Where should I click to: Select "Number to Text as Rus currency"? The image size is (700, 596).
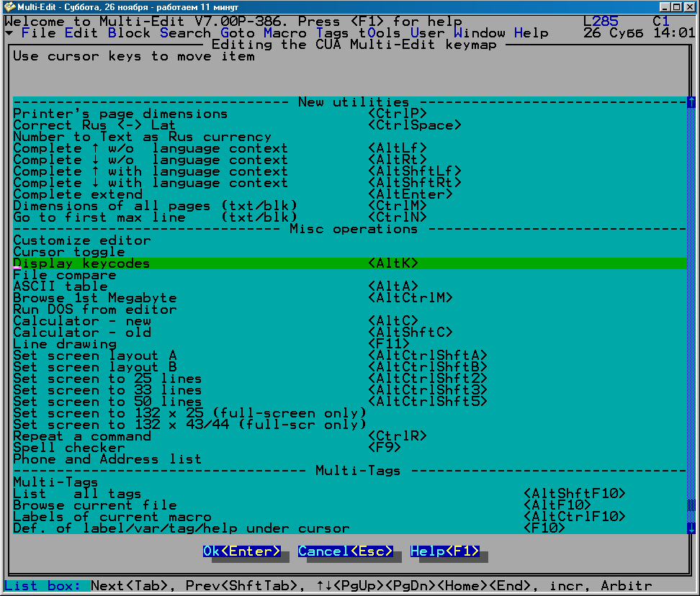tap(349, 137)
